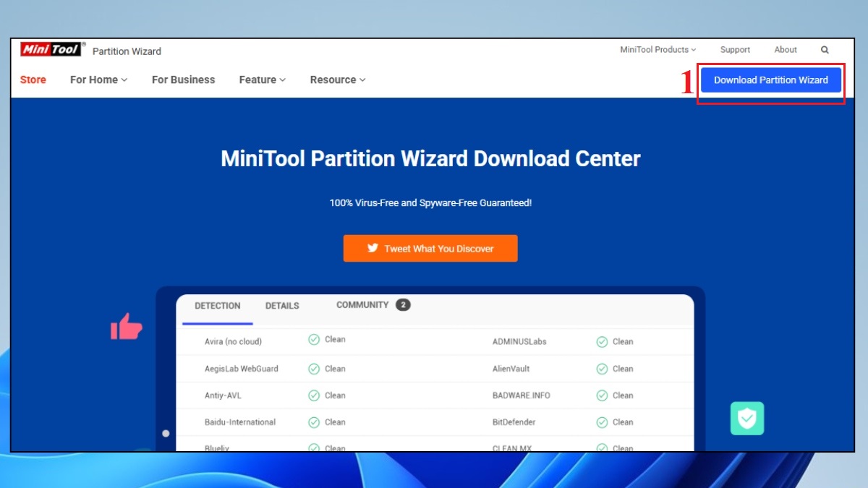Click the pink thumbs-up icon
The width and height of the screenshot is (868, 488).
click(x=127, y=327)
